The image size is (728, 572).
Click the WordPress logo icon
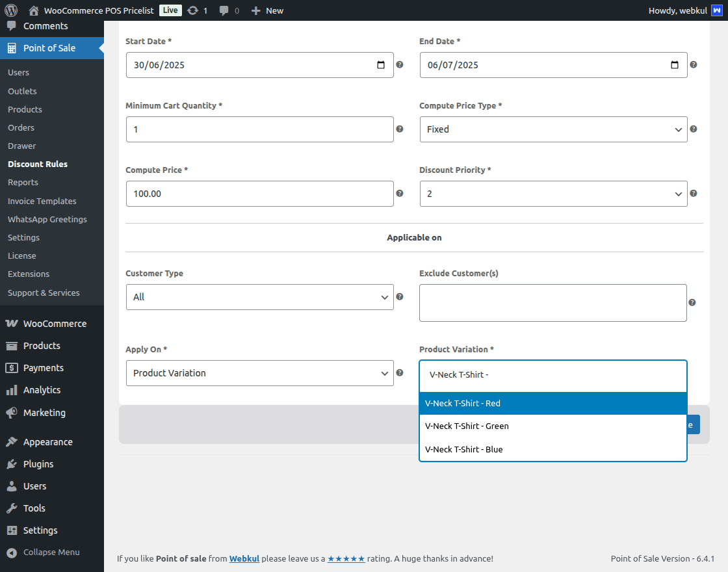coord(11,10)
